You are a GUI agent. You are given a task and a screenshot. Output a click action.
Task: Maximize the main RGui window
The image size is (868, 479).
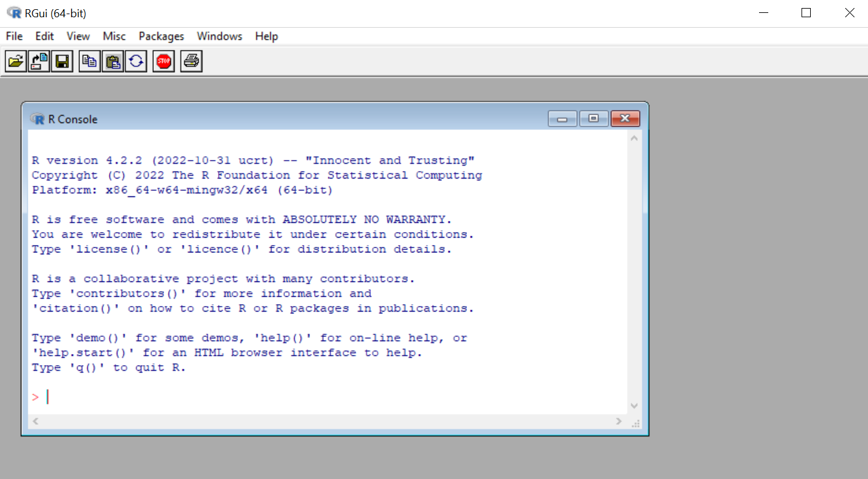click(806, 13)
